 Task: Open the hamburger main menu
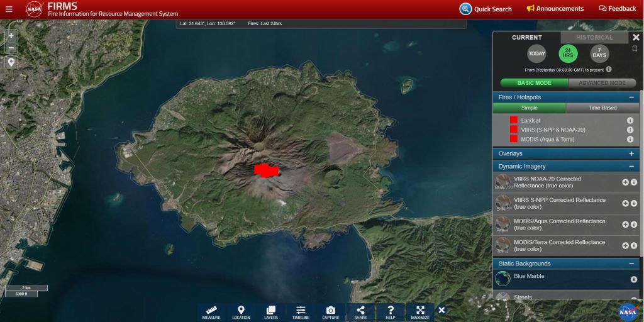[9, 9]
